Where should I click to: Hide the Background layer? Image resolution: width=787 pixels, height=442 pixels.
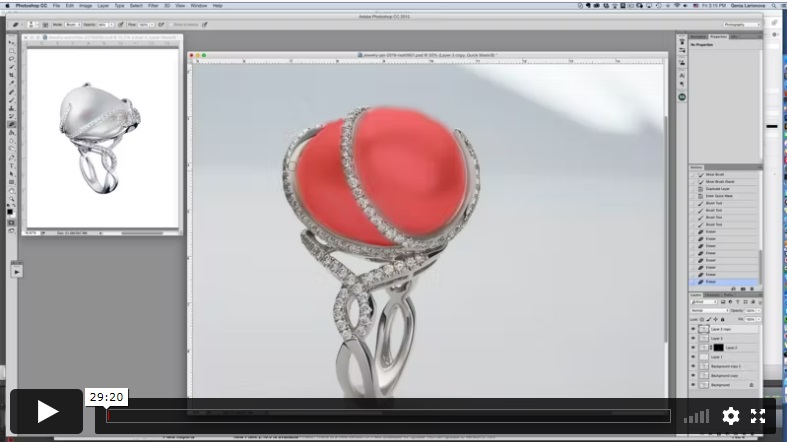(x=693, y=385)
